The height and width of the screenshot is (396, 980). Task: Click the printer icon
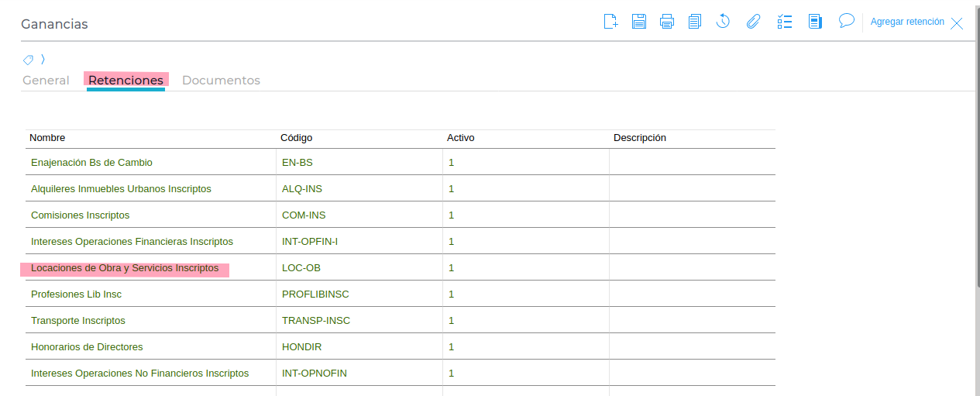pyautogui.click(x=666, y=22)
